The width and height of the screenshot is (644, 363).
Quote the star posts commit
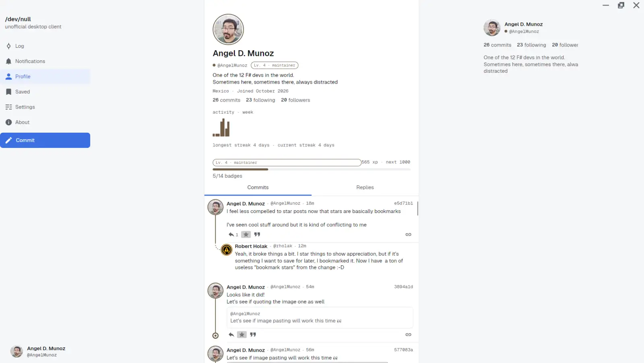(x=257, y=234)
